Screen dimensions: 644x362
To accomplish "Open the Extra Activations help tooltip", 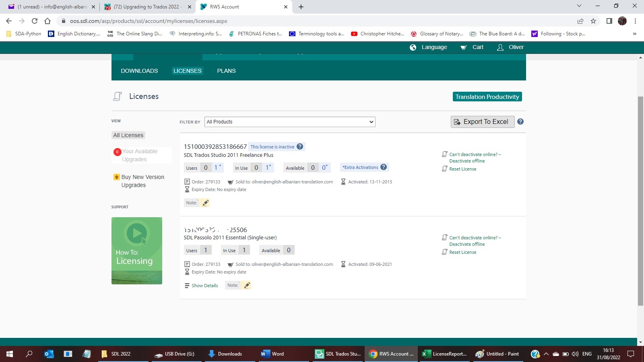I will pyautogui.click(x=383, y=167).
